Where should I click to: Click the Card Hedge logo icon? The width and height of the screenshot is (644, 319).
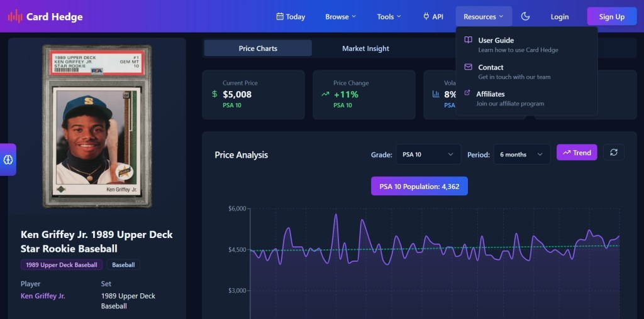pyautogui.click(x=15, y=17)
